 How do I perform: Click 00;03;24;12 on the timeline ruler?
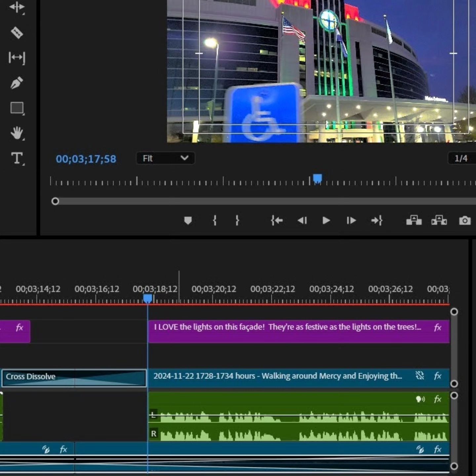[332, 289]
